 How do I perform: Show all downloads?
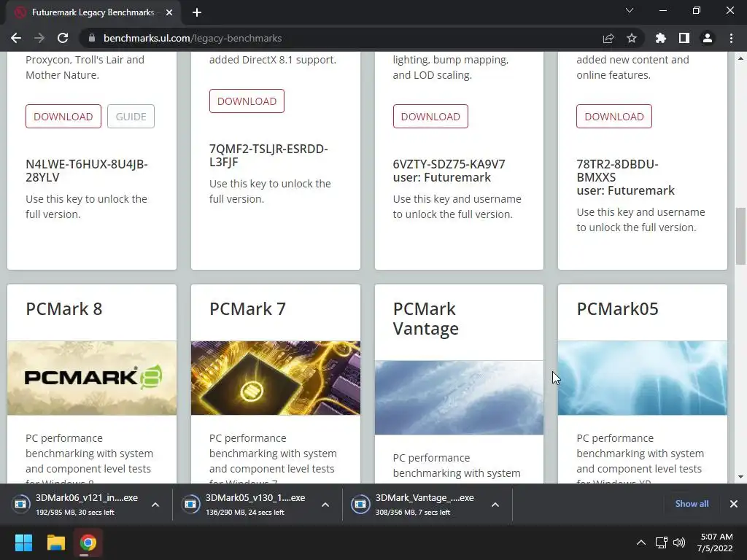point(692,504)
